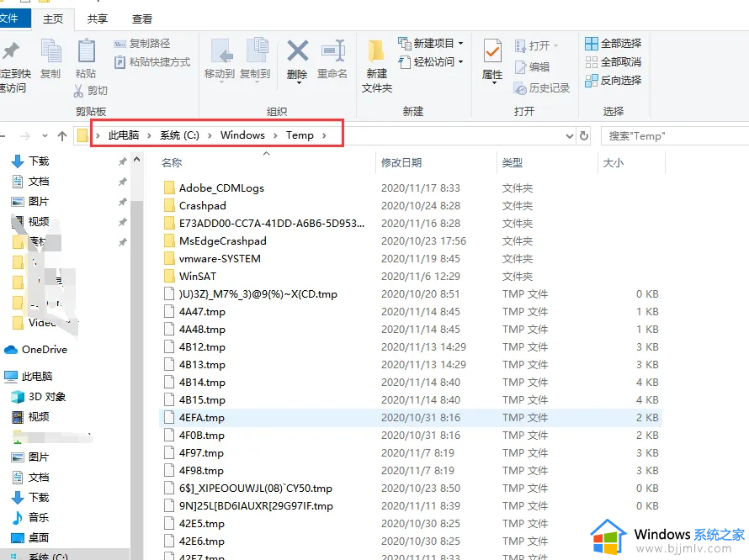Click the Edit (编辑) ribbon item

coord(532,67)
